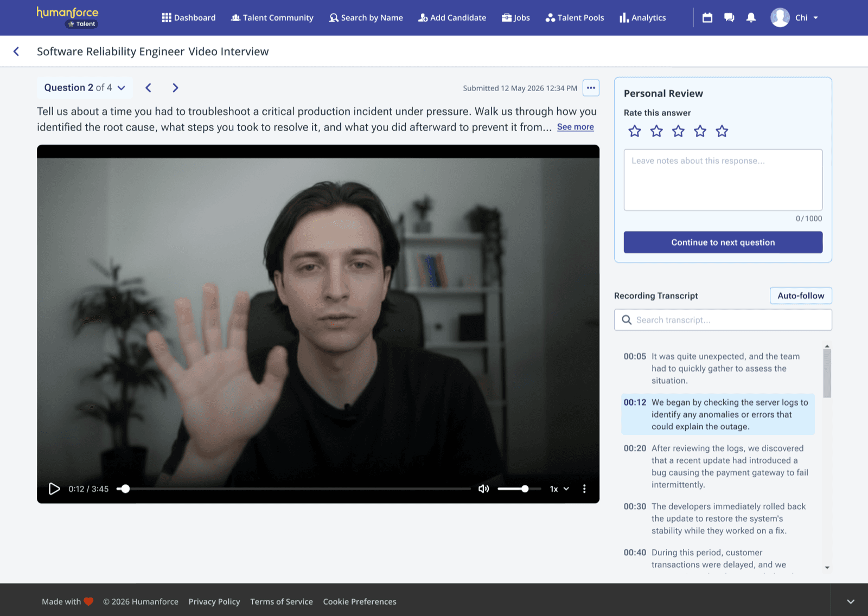The height and width of the screenshot is (616, 868).
Task: Open the video player kebab menu
Action: pyautogui.click(x=584, y=489)
